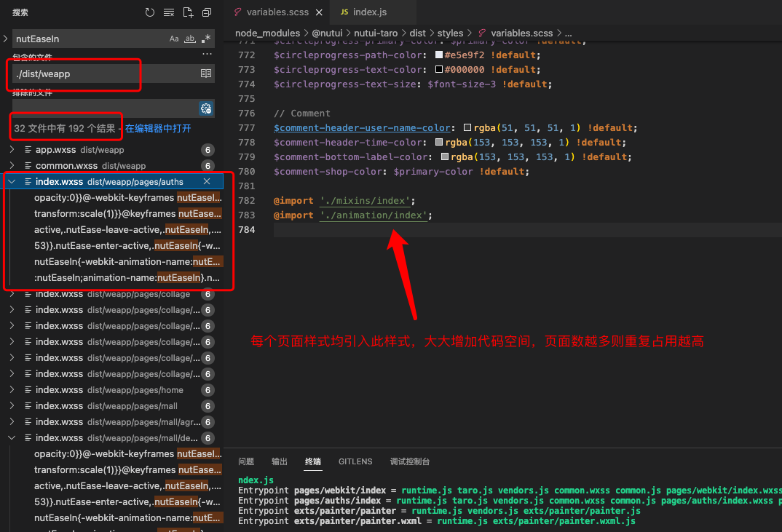Open comment-header-time-color swatch
The width and height of the screenshot is (782, 532).
[439, 142]
